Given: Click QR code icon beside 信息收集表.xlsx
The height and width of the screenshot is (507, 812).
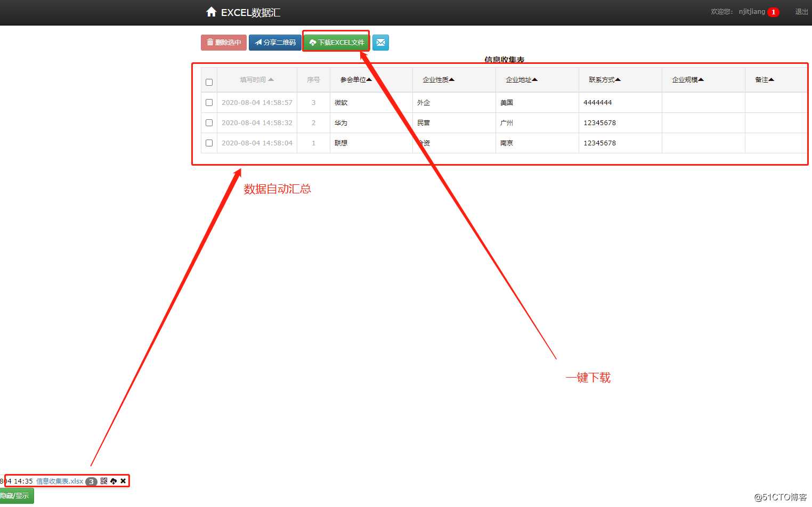Looking at the screenshot, I should pos(104,481).
